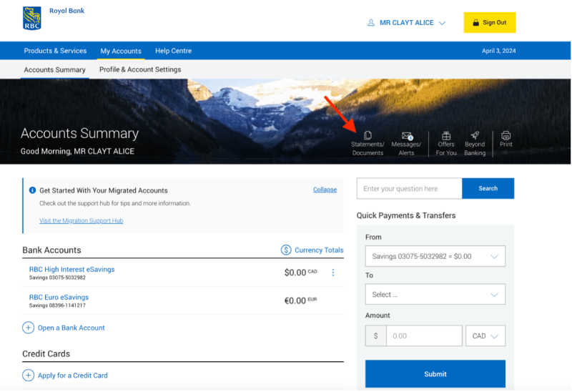Click the Sign Out button
This screenshot has height=392, width=572.
coord(489,23)
